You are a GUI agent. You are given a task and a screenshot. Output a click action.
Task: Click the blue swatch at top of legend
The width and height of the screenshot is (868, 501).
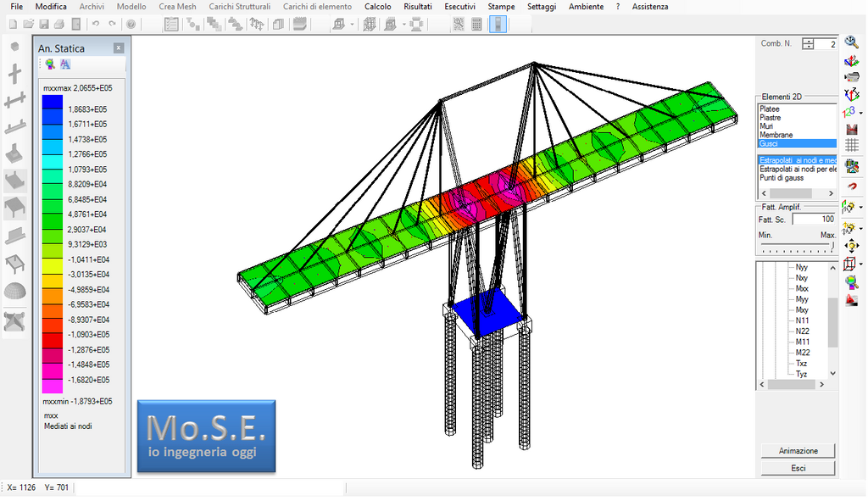point(53,102)
